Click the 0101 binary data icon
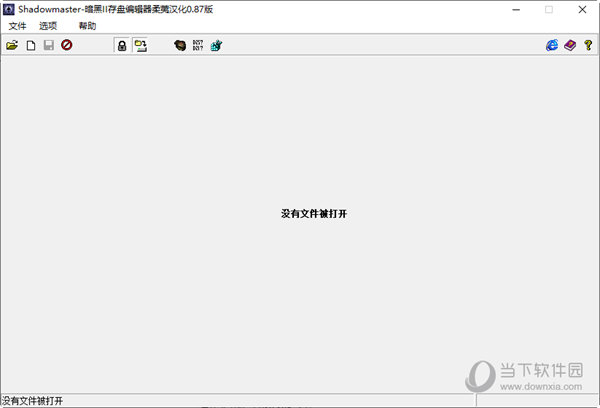 click(x=198, y=46)
